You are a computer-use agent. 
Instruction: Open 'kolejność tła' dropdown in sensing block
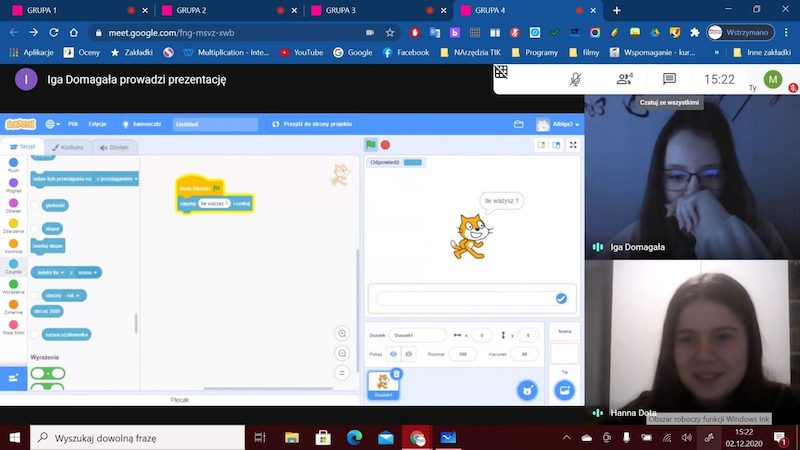pos(51,272)
